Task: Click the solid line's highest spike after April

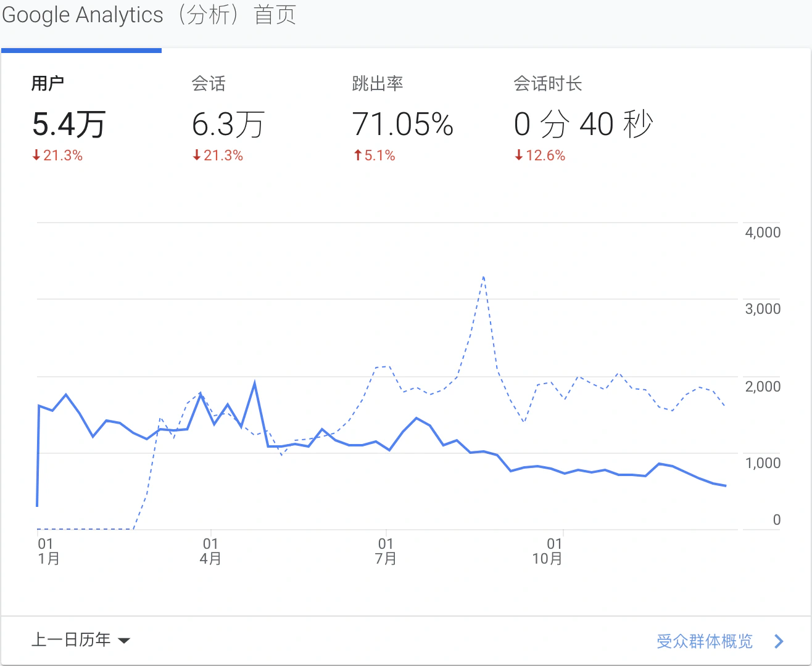Action: point(254,383)
